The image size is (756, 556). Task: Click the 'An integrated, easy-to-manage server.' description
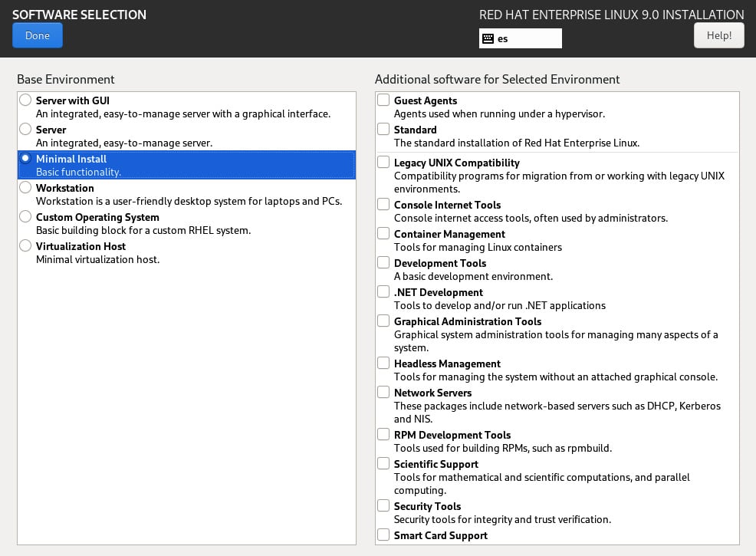coord(124,143)
